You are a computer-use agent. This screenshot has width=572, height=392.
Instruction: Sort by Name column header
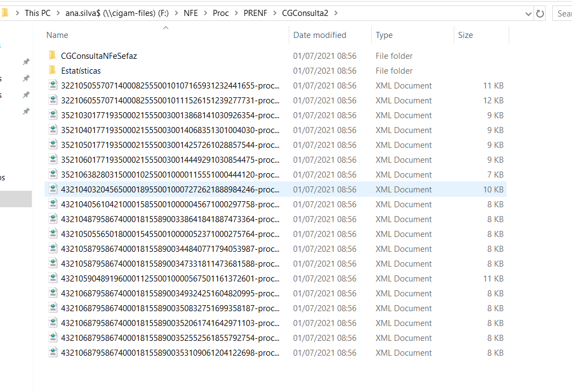[x=57, y=35]
